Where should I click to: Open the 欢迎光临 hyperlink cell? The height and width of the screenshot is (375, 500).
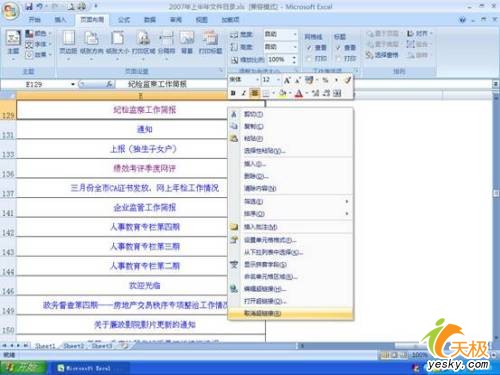(144, 286)
